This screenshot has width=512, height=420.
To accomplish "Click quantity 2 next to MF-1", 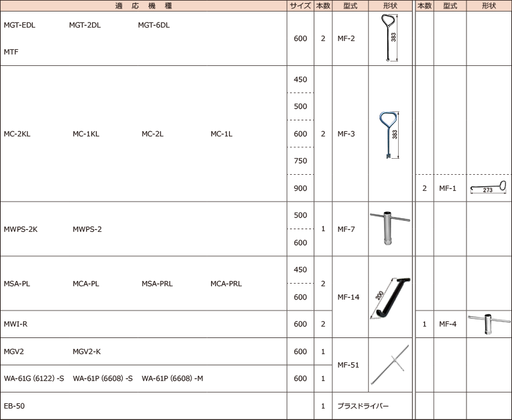I will click(x=424, y=188).
